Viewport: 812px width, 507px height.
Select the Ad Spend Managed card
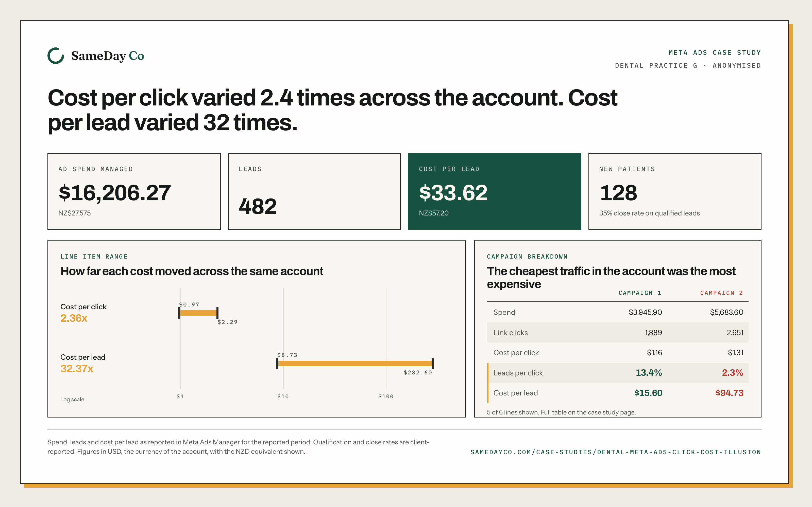(x=134, y=191)
